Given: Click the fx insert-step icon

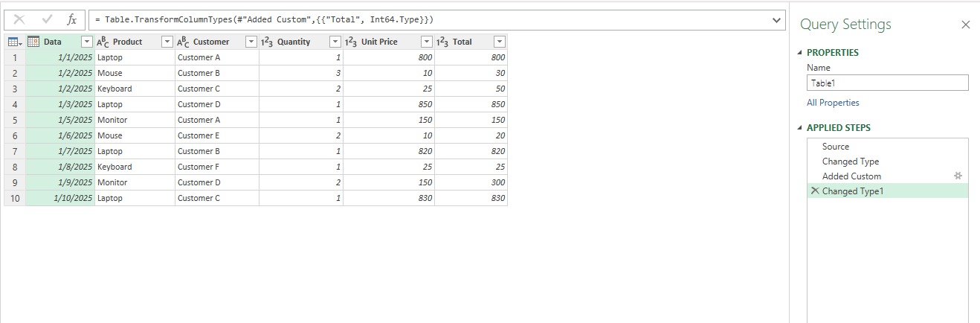Looking at the screenshot, I should coord(72,19).
